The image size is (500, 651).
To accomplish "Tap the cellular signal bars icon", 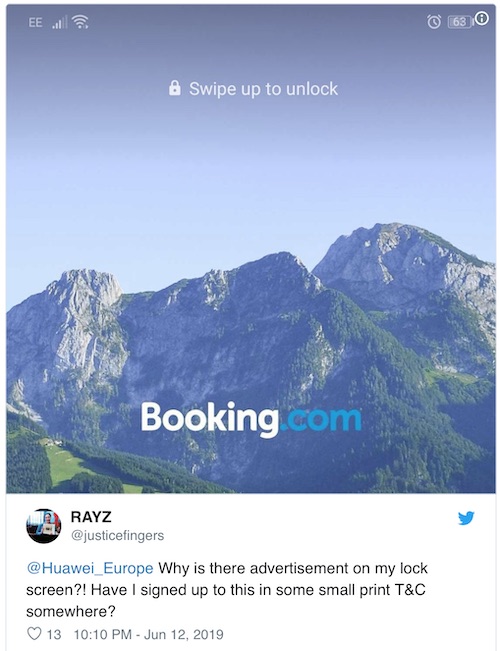I will click(x=59, y=22).
